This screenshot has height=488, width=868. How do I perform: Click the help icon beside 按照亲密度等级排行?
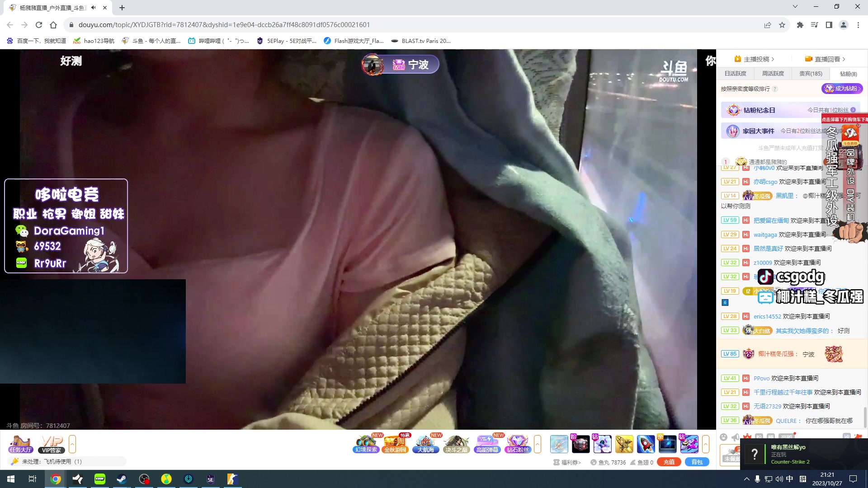point(775,89)
